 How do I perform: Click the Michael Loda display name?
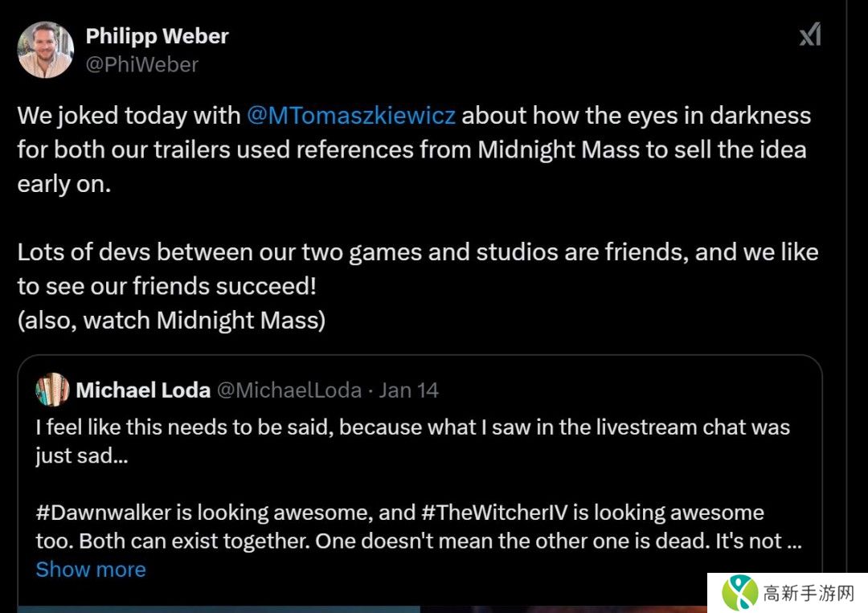pos(143,390)
